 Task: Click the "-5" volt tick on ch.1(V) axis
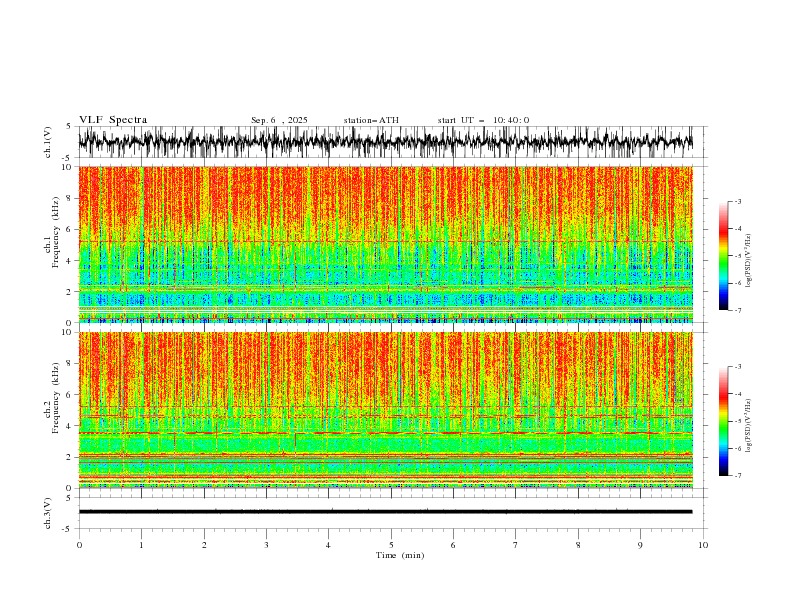point(67,158)
